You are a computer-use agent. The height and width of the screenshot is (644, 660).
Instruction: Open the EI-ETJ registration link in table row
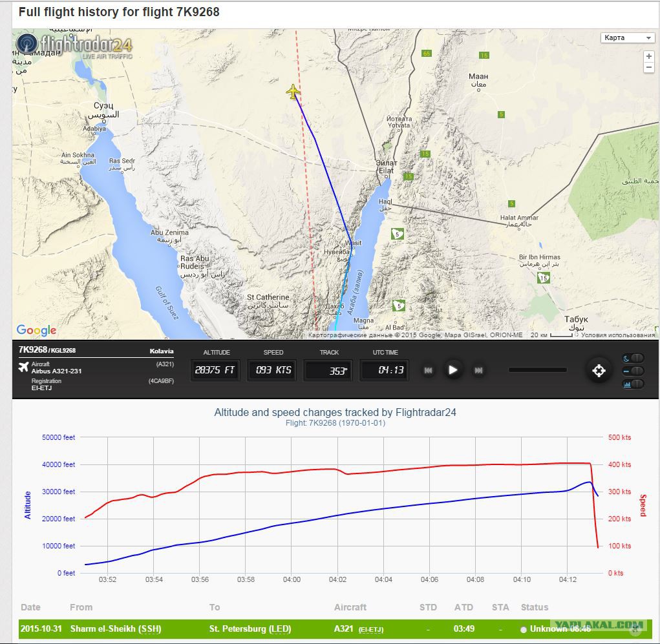[x=371, y=630]
